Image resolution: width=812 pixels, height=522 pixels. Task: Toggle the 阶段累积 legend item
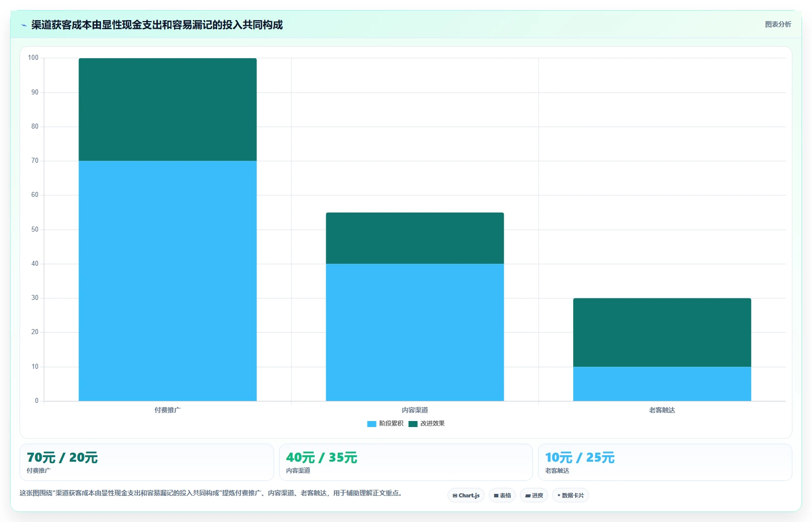(385, 424)
